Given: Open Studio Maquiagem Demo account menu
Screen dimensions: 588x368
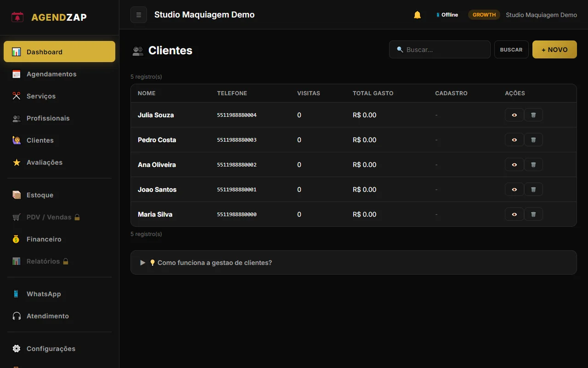Looking at the screenshot, I should 541,15.
